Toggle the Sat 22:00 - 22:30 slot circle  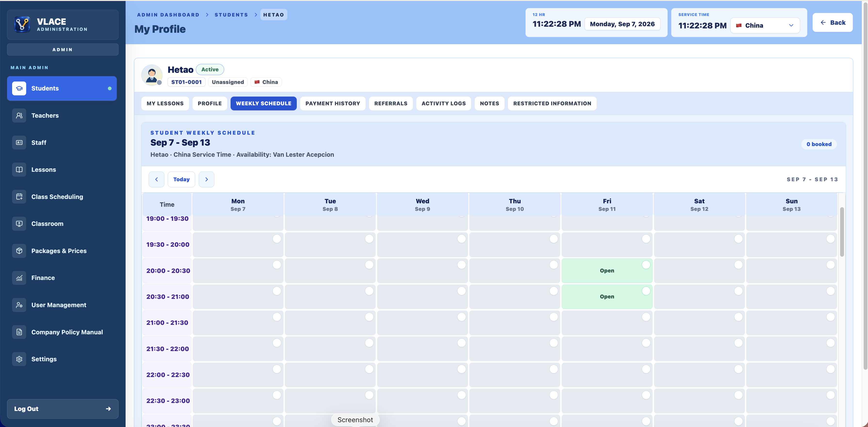(738, 369)
